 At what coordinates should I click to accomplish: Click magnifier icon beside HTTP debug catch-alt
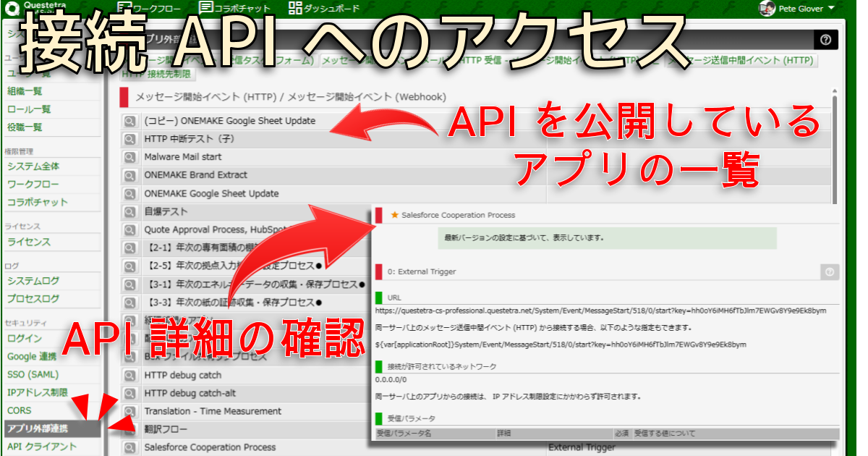[x=130, y=394]
